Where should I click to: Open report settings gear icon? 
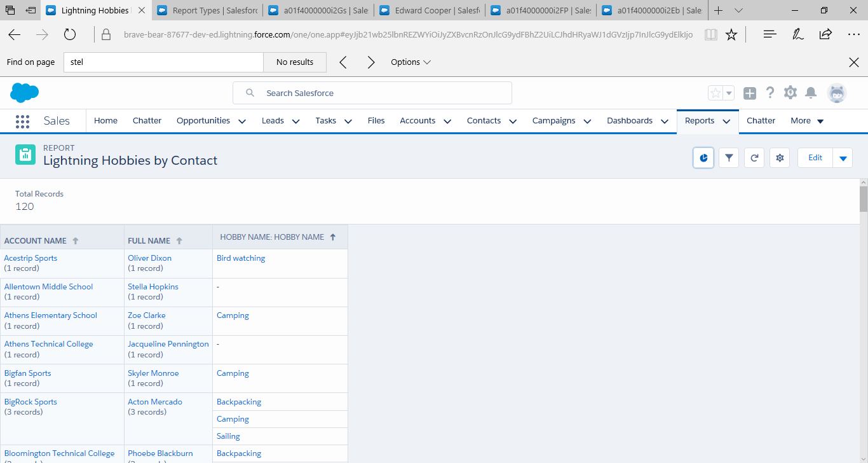coord(780,158)
